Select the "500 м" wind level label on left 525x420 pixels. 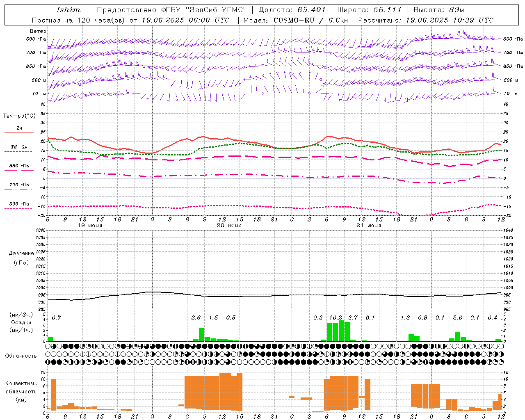click(39, 80)
